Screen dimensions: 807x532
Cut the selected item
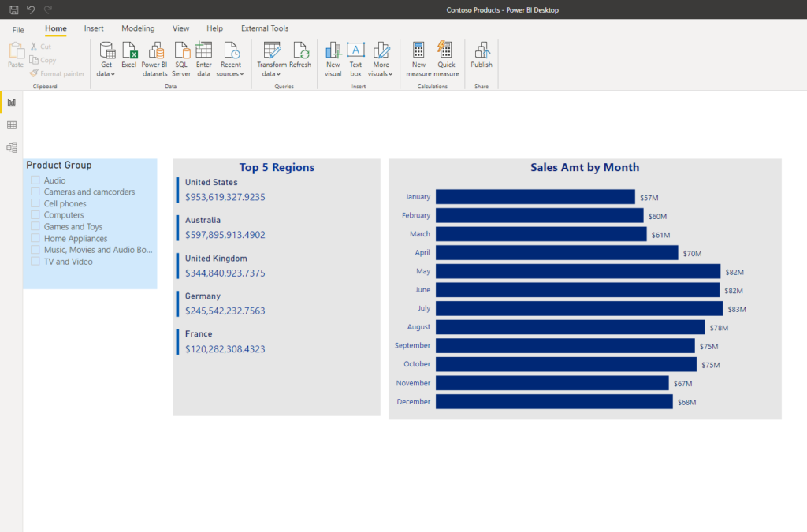pyautogui.click(x=41, y=47)
